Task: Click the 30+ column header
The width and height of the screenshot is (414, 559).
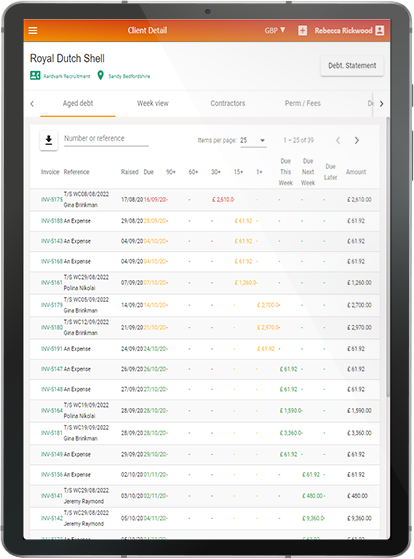Action: click(216, 172)
